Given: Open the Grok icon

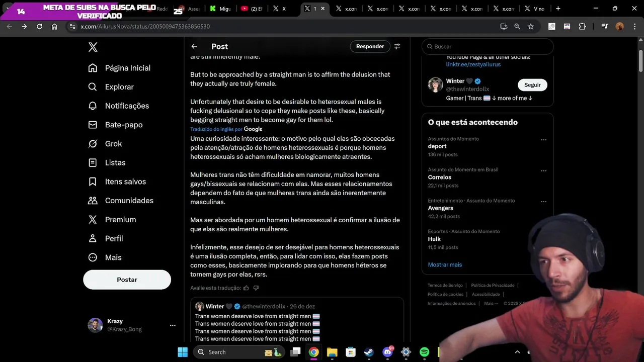Looking at the screenshot, I should coord(93,144).
